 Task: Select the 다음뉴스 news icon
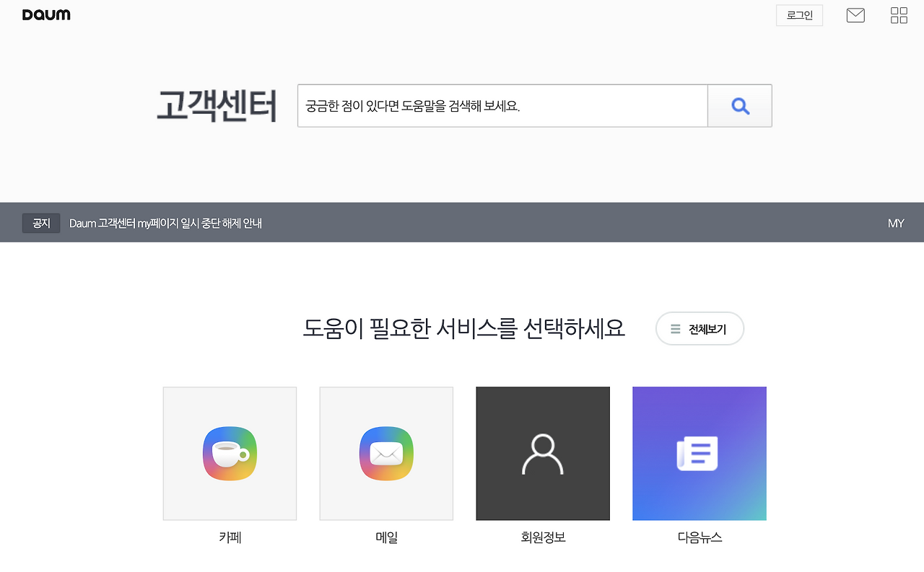[699, 453]
